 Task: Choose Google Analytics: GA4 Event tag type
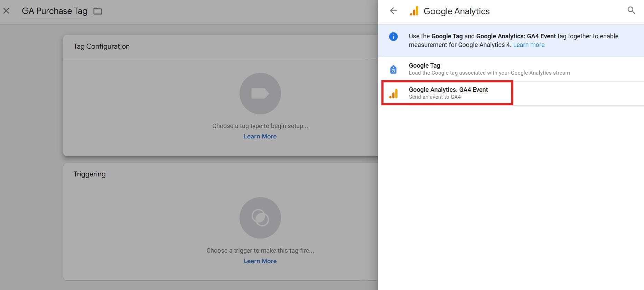pyautogui.click(x=448, y=90)
